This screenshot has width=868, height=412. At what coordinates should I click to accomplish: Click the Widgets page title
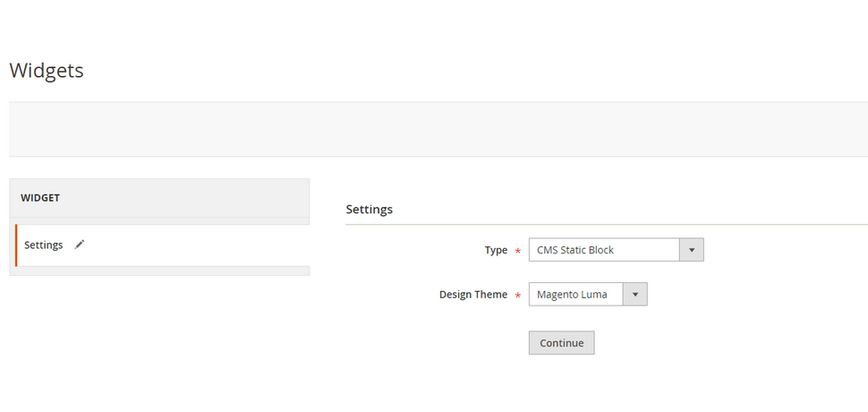[x=47, y=71]
